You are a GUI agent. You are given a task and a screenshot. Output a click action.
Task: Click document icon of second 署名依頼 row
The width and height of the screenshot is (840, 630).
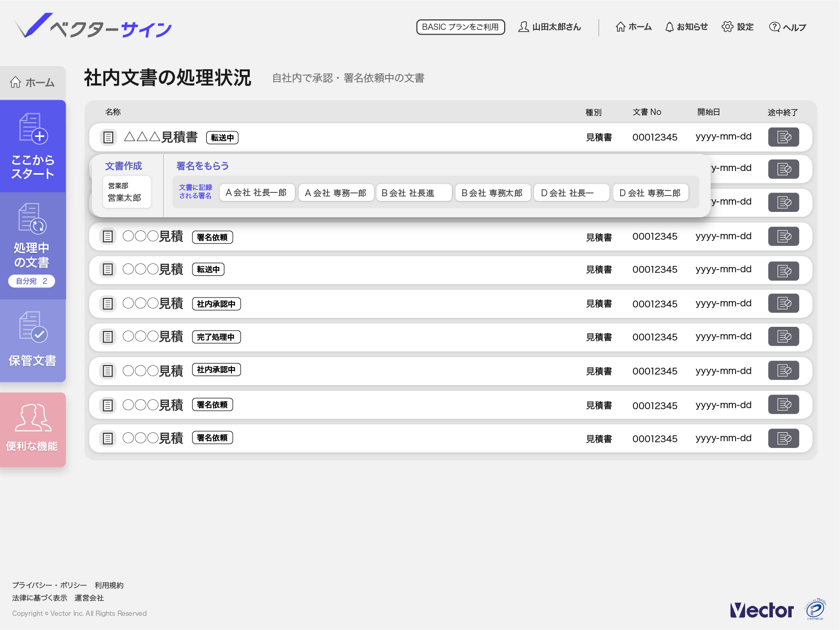pos(108,405)
